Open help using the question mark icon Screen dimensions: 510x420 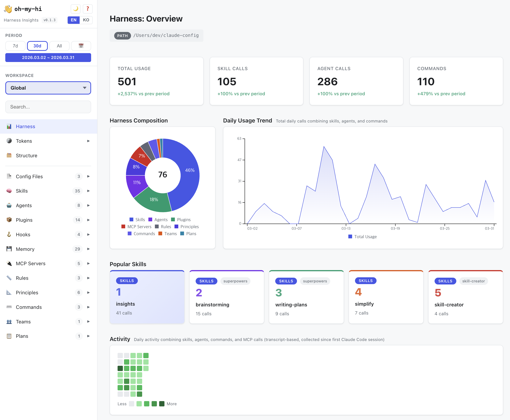coord(88,9)
